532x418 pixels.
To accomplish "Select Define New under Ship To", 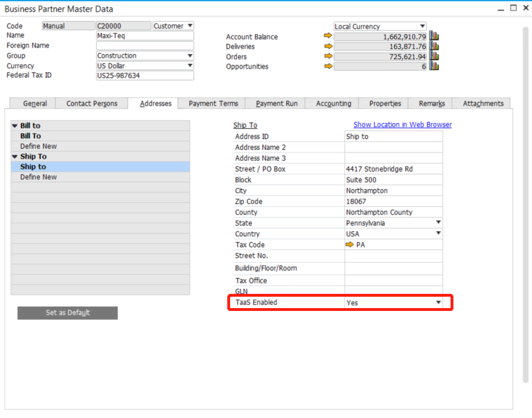I will coord(38,177).
